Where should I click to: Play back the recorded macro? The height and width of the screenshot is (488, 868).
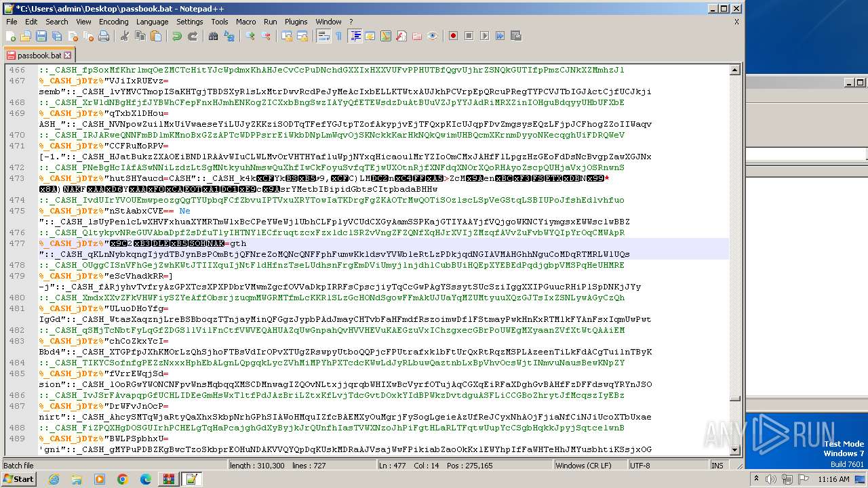484,36
